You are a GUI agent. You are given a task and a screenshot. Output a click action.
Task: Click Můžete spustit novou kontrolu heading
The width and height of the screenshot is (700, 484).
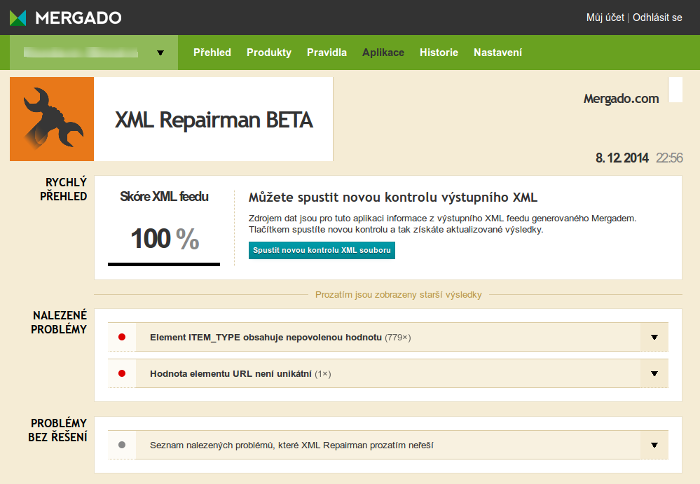pyautogui.click(x=393, y=197)
